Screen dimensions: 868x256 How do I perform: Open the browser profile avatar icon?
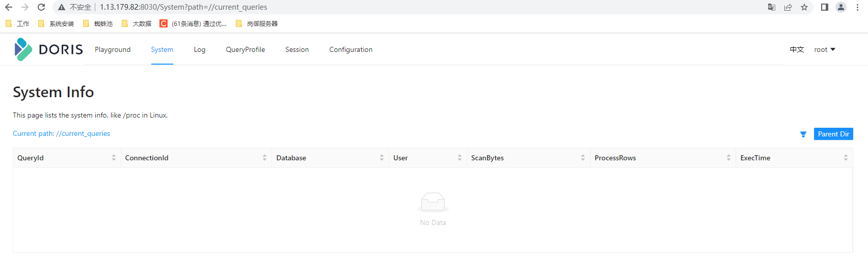[x=841, y=7]
